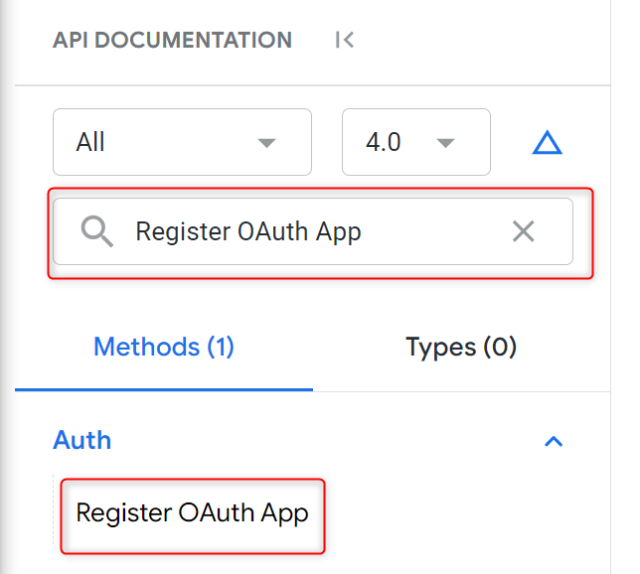640x574 pixels.
Task: Click the right border of the documentation panel
Action: click(609, 300)
